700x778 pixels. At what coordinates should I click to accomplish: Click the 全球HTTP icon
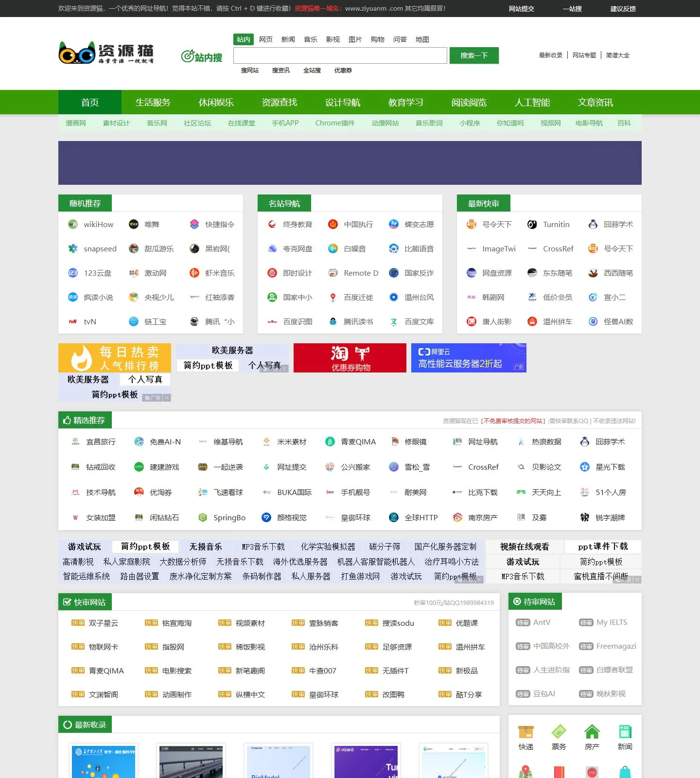(394, 517)
